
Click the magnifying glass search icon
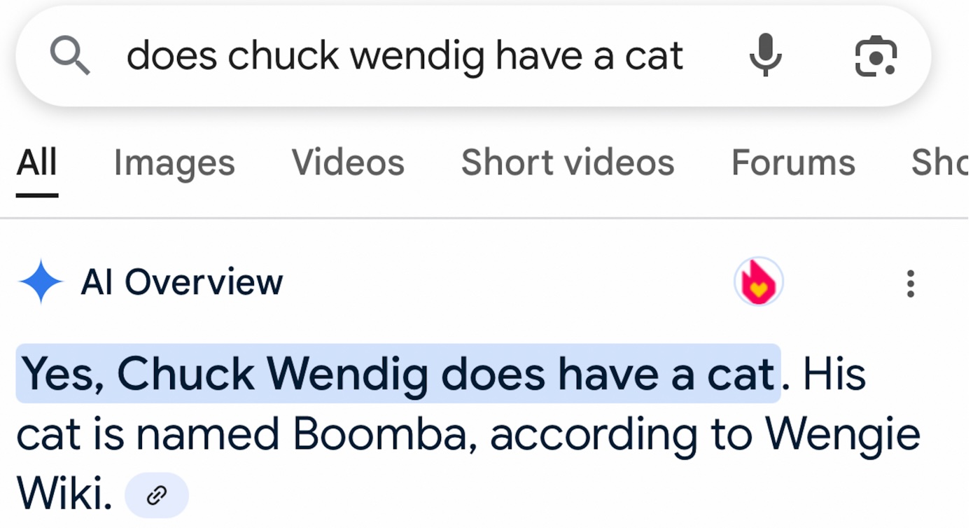tap(70, 56)
